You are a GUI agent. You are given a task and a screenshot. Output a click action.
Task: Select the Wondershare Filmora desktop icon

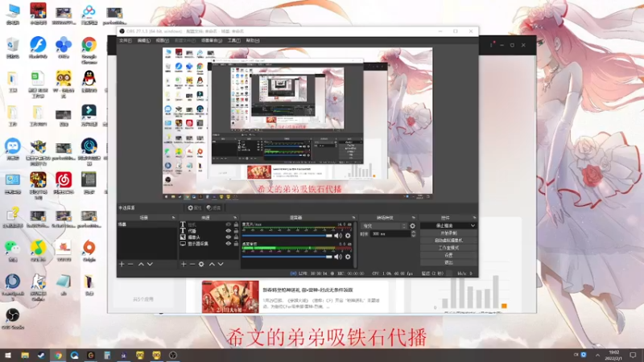(x=89, y=115)
